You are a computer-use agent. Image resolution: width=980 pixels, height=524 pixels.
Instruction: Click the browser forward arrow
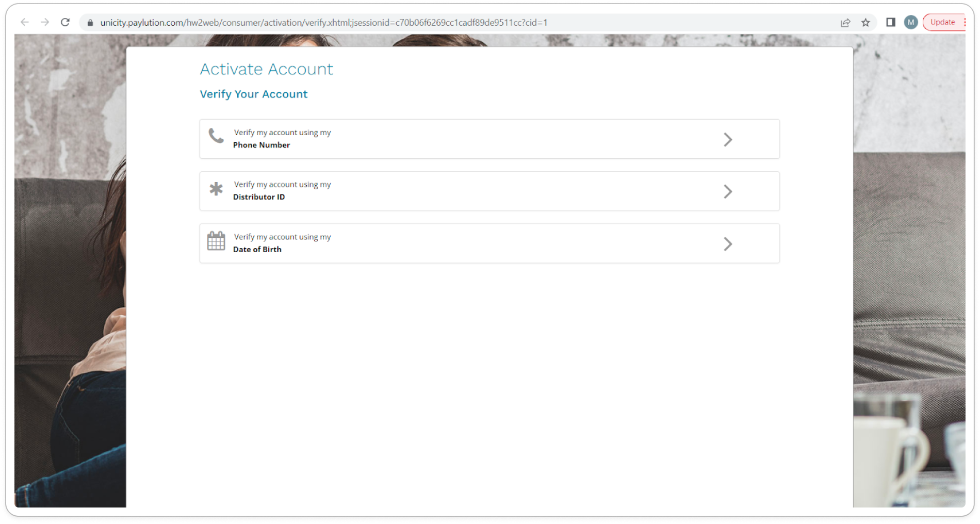[45, 22]
